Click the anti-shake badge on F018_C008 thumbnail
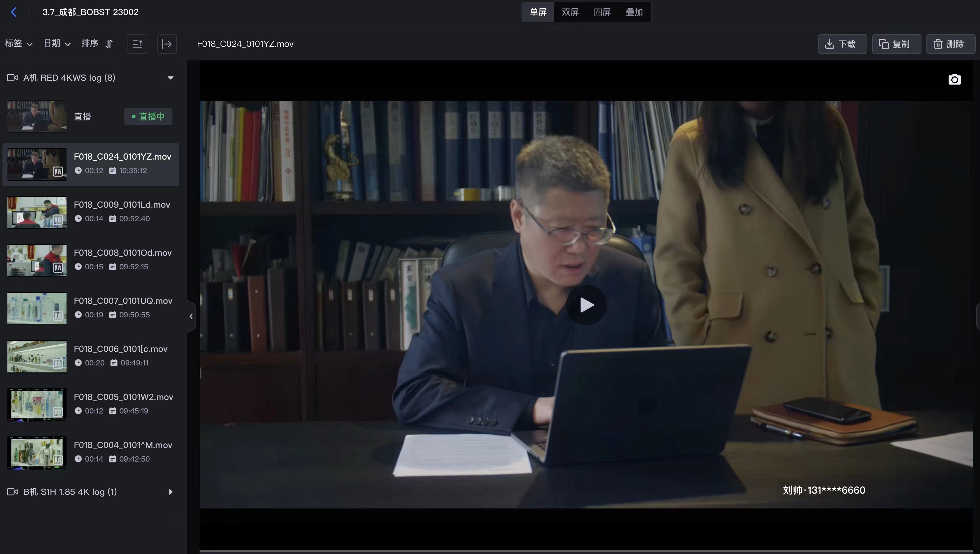Viewport: 980px width, 554px height. (58, 268)
